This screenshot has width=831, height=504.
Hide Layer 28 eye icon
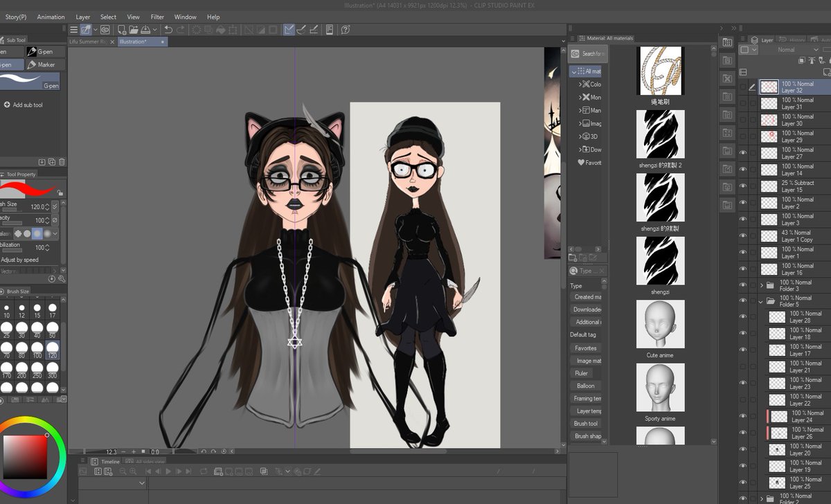click(743, 317)
